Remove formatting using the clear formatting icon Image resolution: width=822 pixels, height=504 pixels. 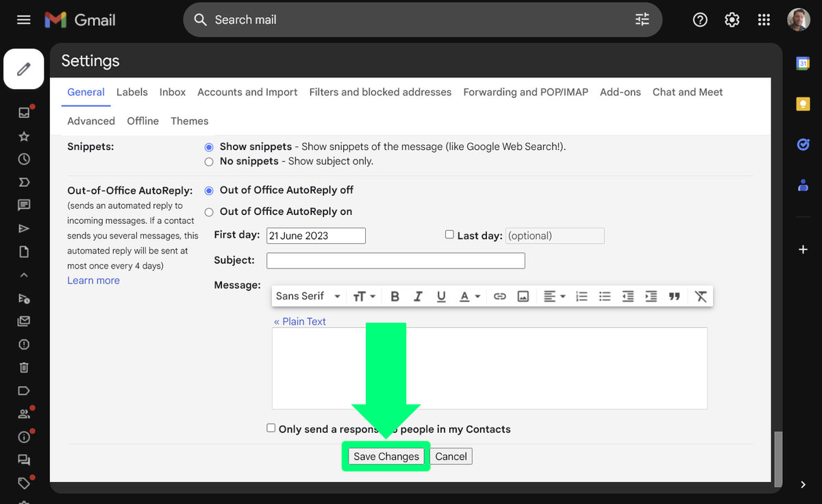[x=701, y=296]
